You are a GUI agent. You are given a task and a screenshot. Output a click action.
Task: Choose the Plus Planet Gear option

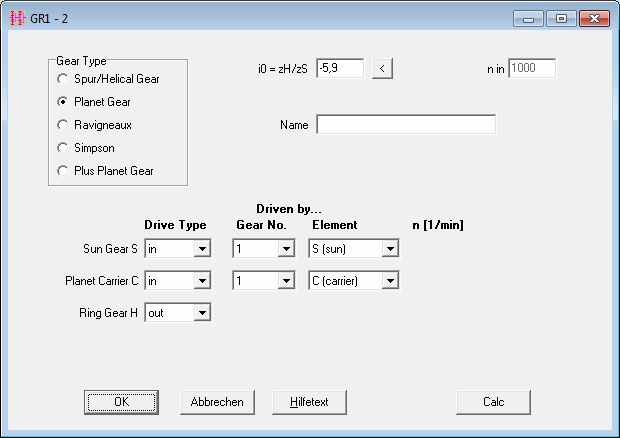pyautogui.click(x=64, y=170)
